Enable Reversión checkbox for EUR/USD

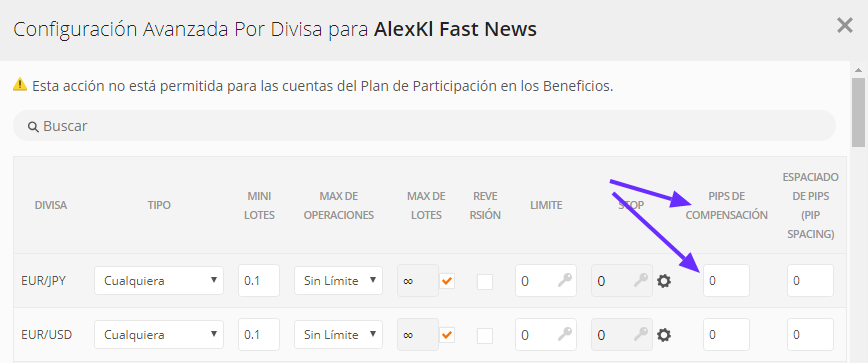(485, 335)
